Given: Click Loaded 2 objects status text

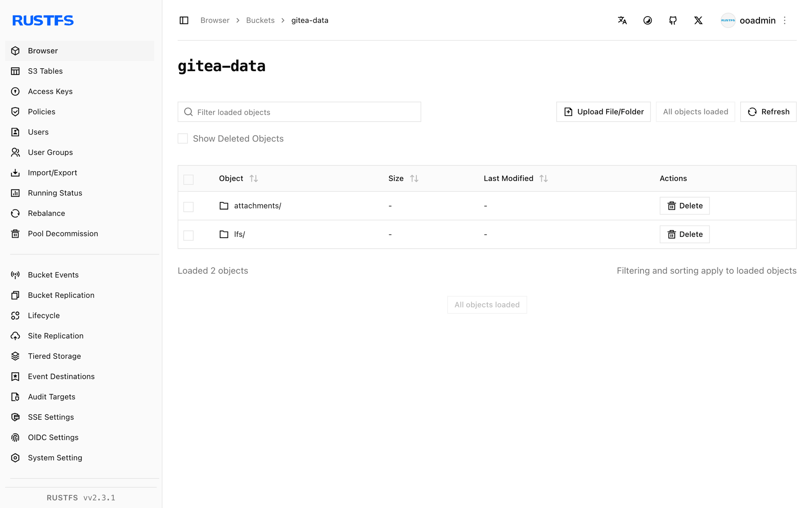Looking at the screenshot, I should pos(213,271).
